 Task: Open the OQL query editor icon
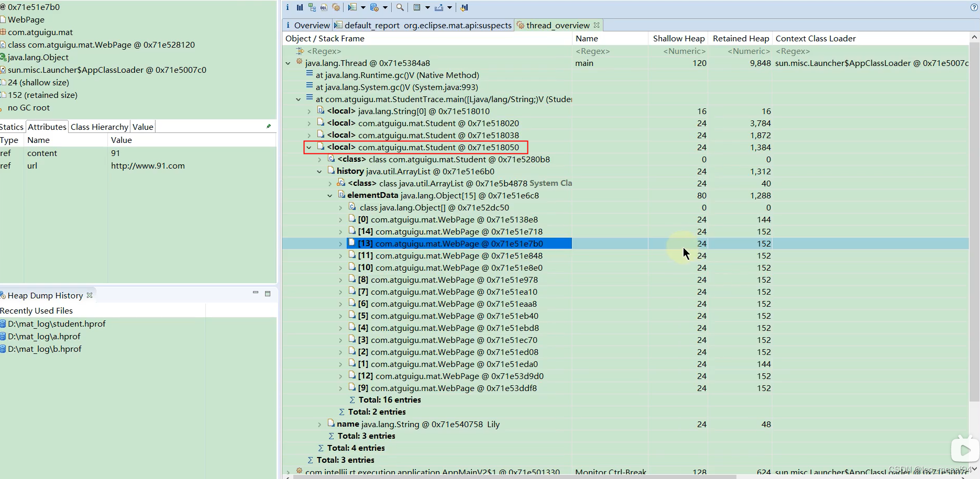pos(324,7)
